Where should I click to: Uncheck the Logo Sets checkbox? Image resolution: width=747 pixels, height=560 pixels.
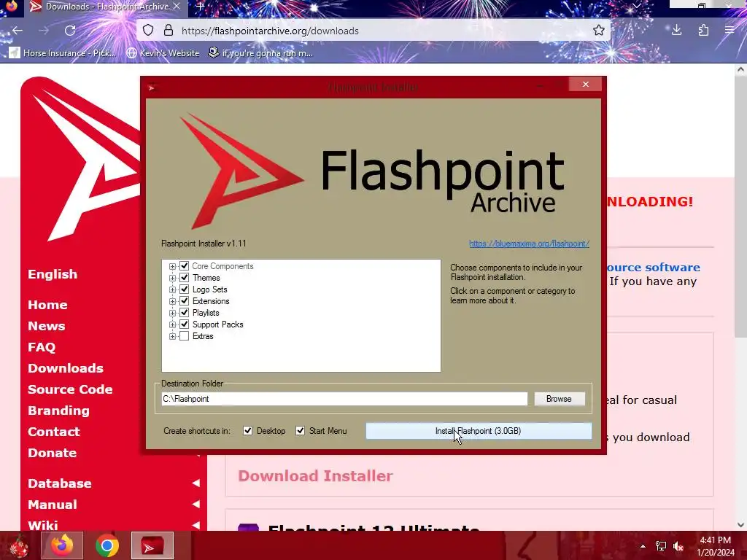pos(185,289)
